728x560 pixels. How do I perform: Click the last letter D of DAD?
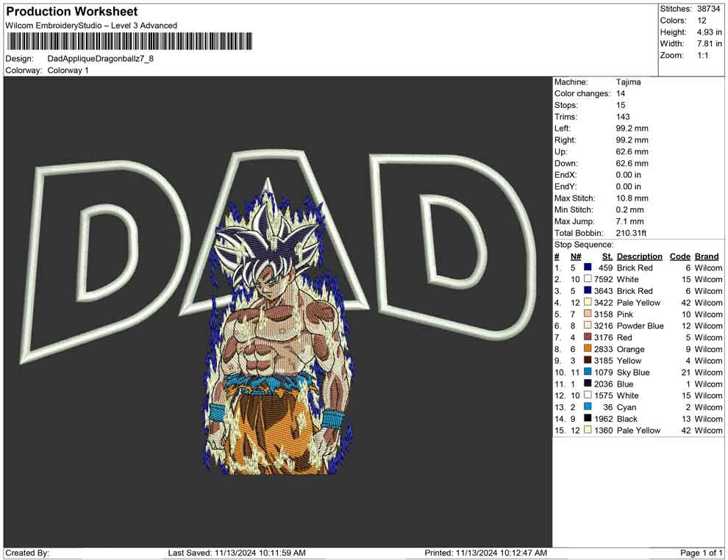point(453,246)
